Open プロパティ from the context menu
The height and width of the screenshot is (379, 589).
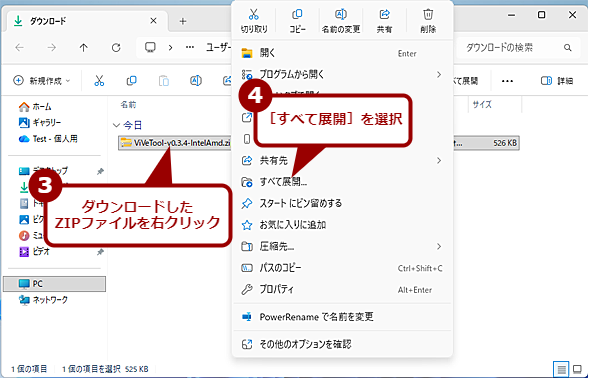tap(342, 289)
